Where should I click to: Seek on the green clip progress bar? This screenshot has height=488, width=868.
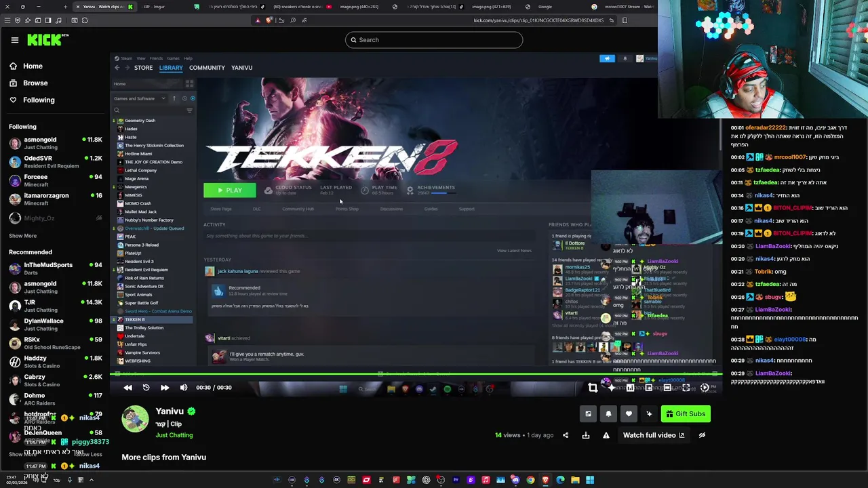tap(416, 373)
